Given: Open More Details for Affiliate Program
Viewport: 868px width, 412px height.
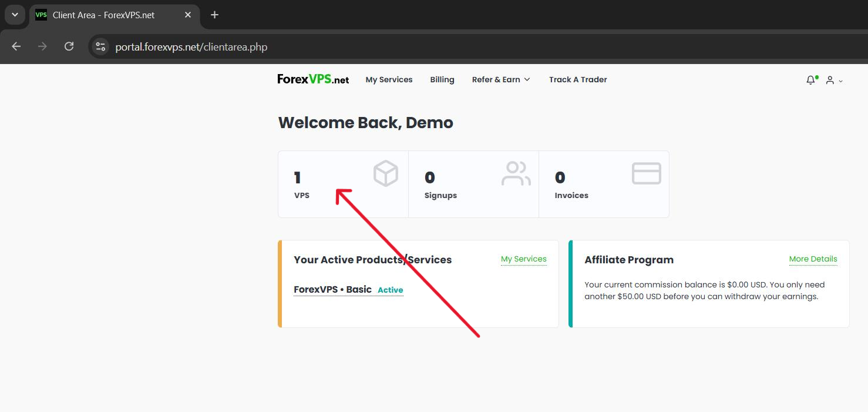Looking at the screenshot, I should tap(813, 259).
